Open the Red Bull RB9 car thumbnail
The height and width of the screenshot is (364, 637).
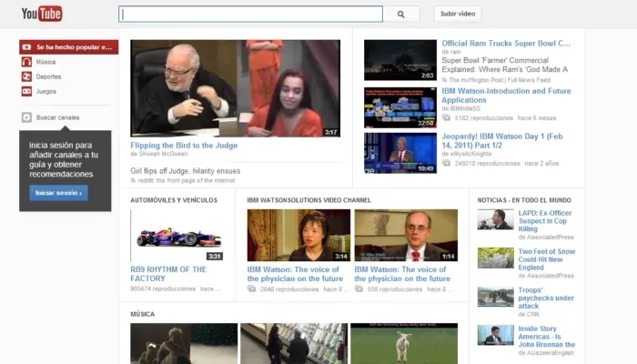pos(177,236)
